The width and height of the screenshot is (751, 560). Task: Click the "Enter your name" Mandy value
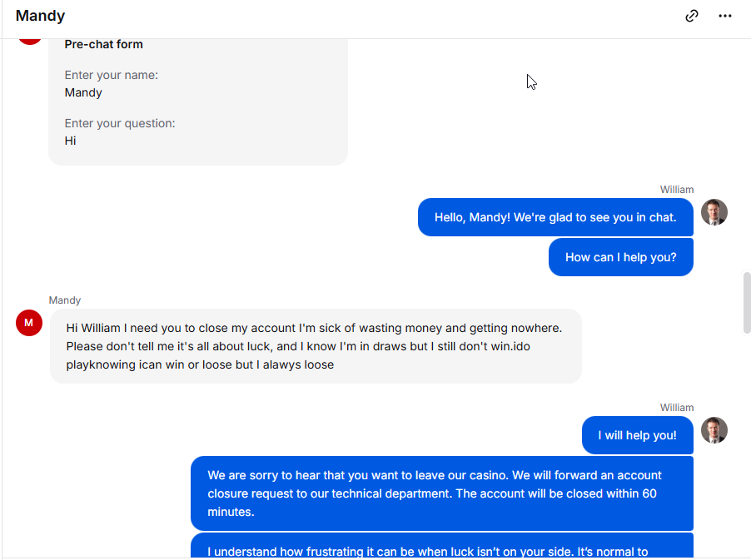tap(83, 92)
